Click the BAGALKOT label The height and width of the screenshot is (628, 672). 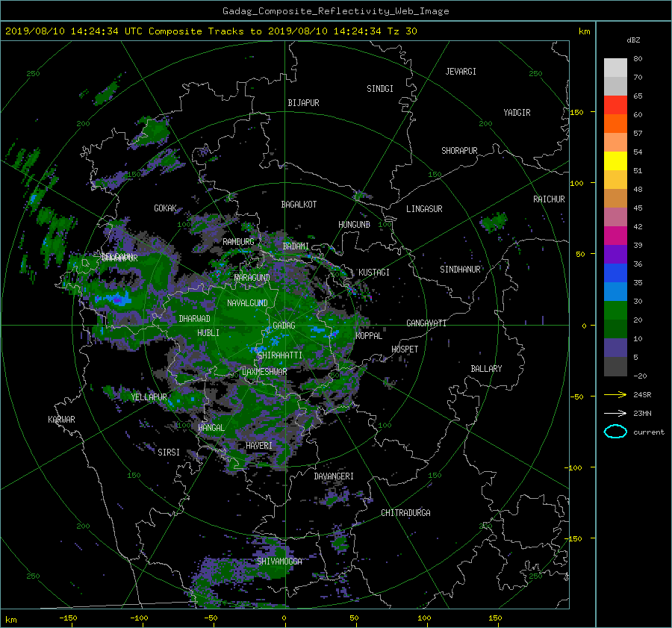click(x=299, y=205)
